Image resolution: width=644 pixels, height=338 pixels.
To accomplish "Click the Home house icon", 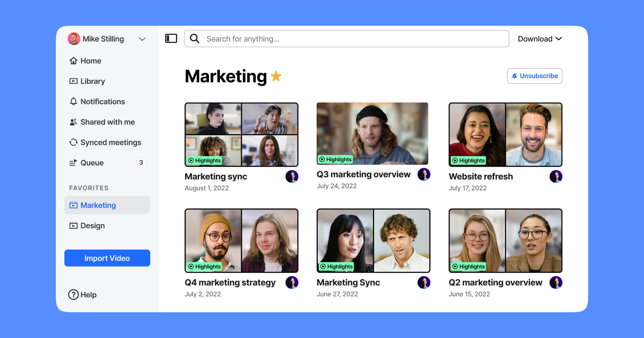I will point(73,61).
